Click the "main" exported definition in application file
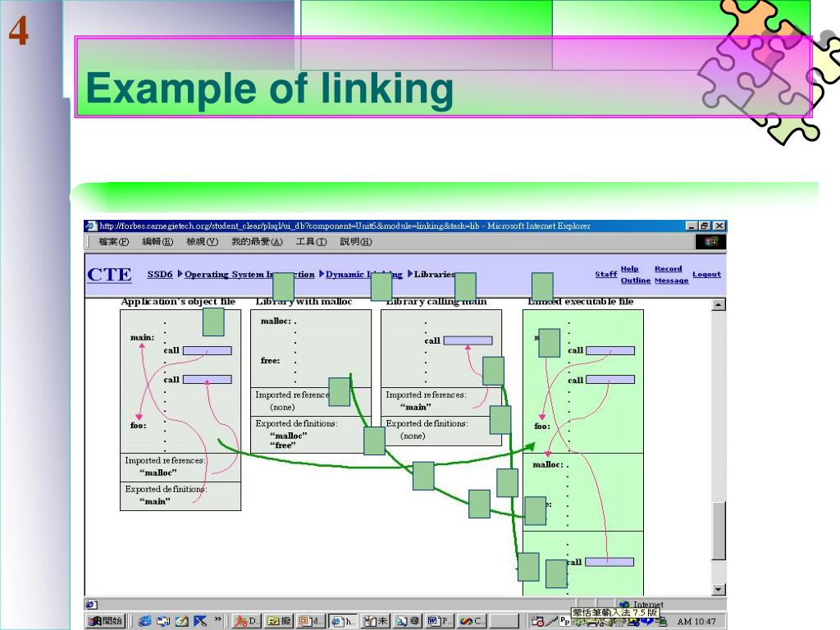 pos(155,501)
